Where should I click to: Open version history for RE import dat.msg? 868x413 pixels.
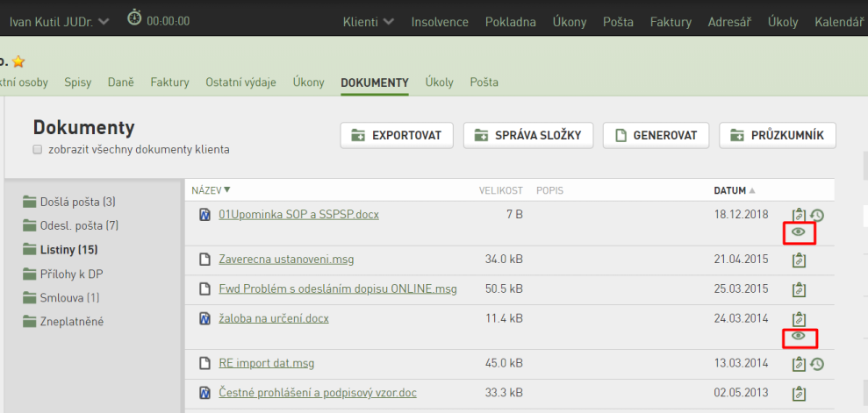click(817, 364)
